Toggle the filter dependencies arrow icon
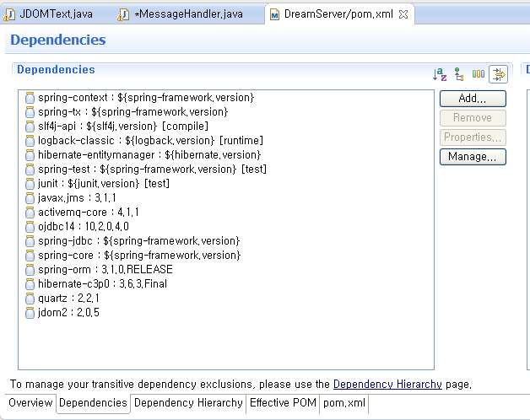 coord(498,74)
